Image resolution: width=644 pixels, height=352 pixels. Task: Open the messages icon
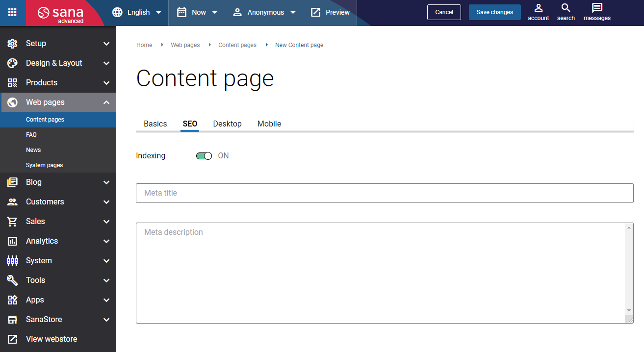pos(597,8)
